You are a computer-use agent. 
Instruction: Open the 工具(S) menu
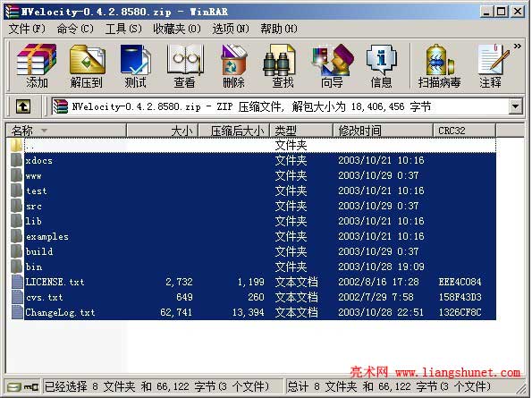123,29
